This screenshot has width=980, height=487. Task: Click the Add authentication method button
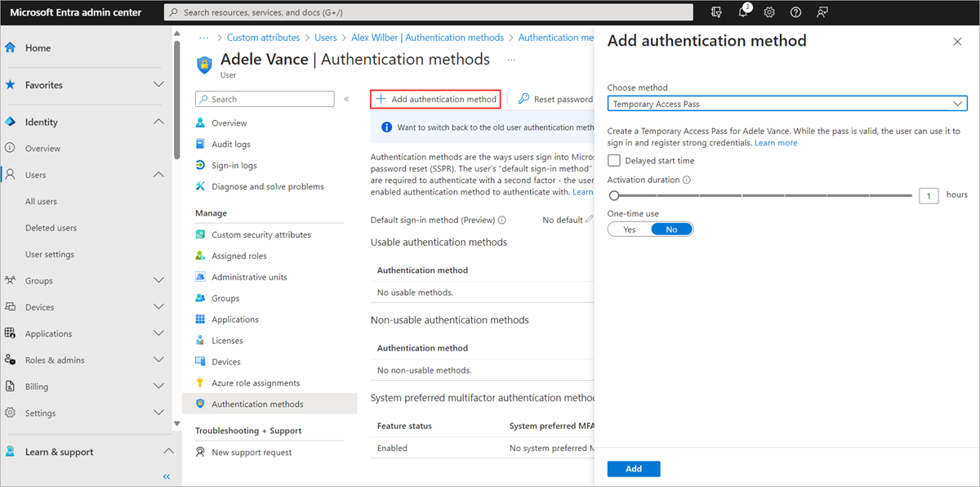436,99
